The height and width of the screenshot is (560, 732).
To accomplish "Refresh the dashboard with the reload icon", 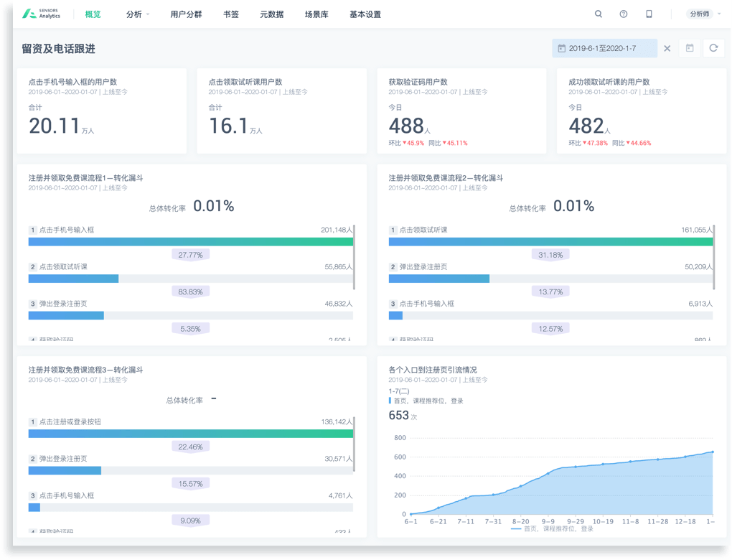I will 713,48.
